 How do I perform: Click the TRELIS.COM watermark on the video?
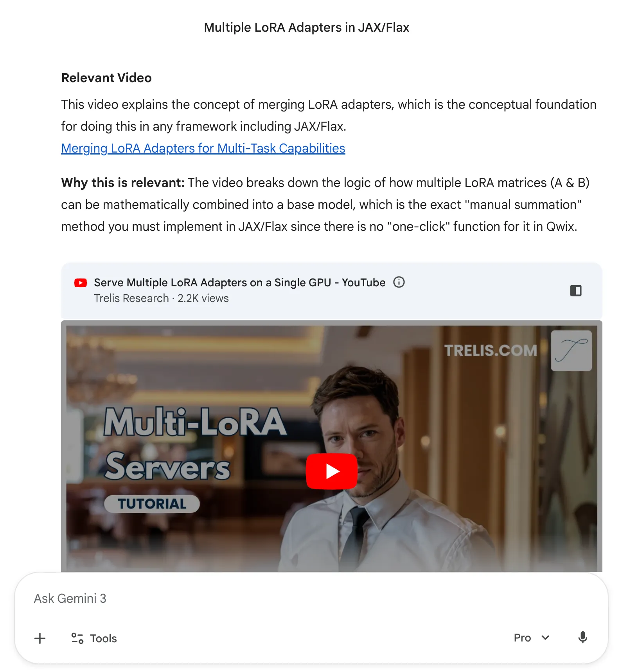click(x=491, y=350)
